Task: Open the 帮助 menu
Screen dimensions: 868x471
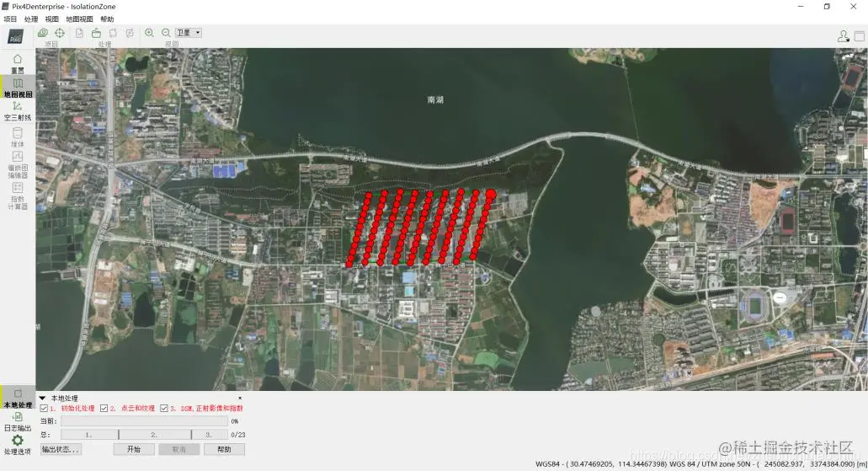Action: click(108, 19)
